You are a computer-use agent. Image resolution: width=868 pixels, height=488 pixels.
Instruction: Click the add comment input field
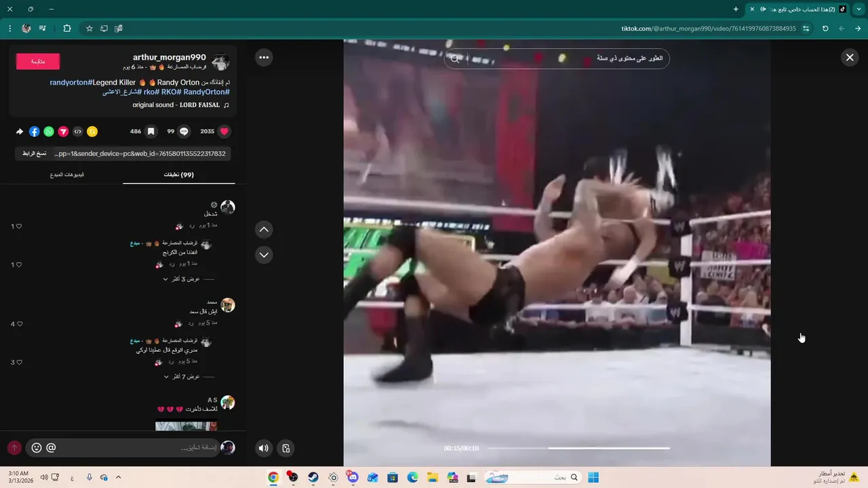[122, 448]
